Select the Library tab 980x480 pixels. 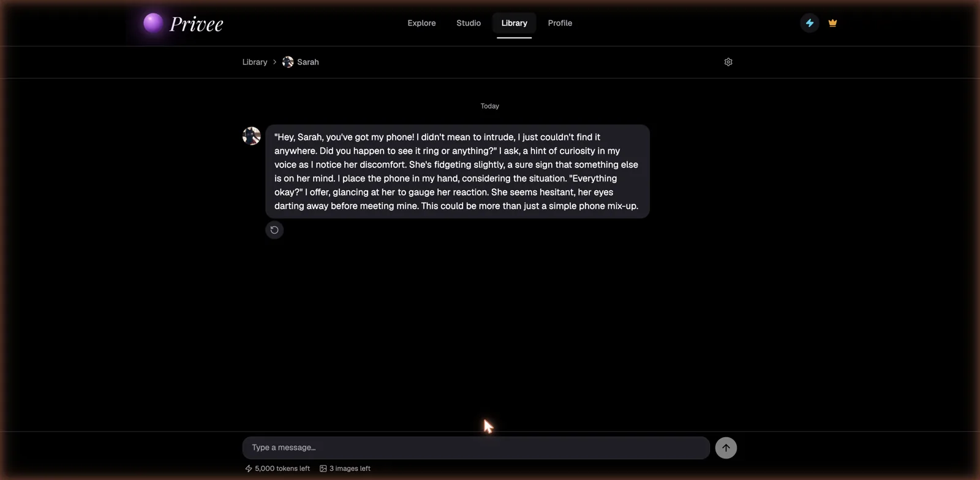pos(514,23)
